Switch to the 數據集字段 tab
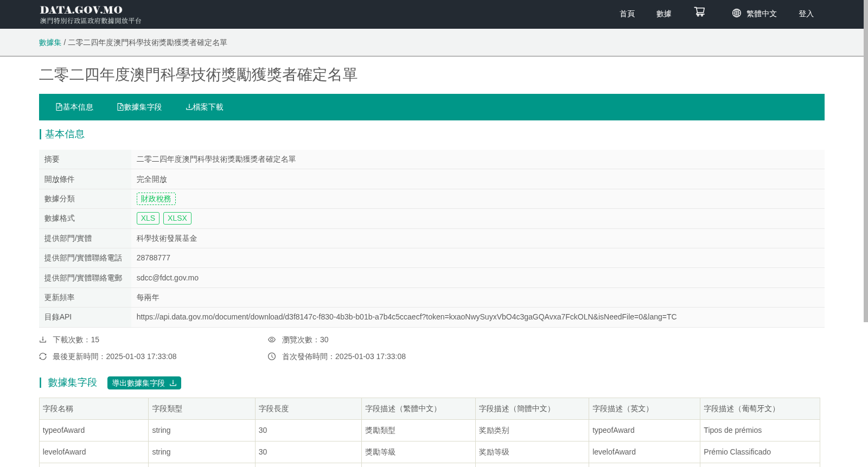The height and width of the screenshot is (467, 868). point(139,107)
